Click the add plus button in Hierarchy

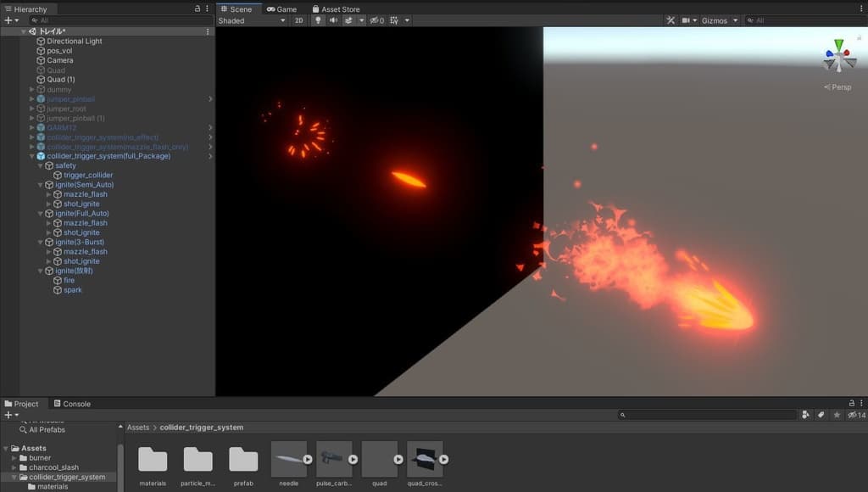[8, 20]
